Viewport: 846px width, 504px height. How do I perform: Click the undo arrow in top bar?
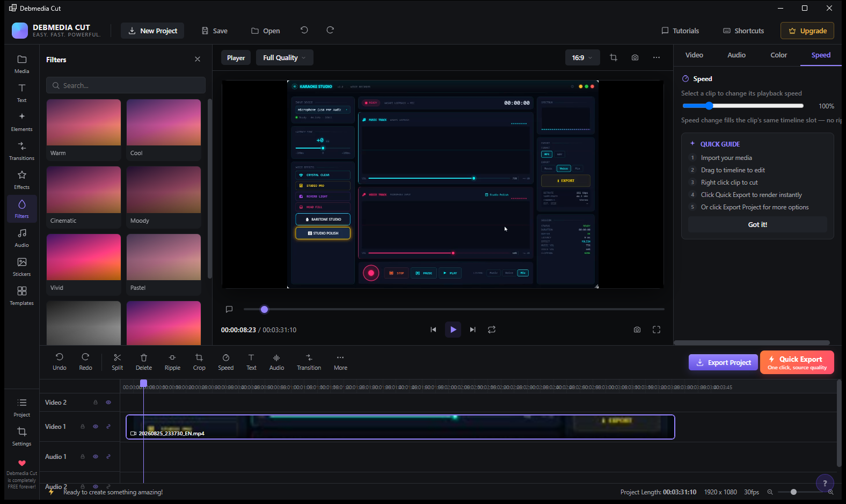click(x=304, y=30)
